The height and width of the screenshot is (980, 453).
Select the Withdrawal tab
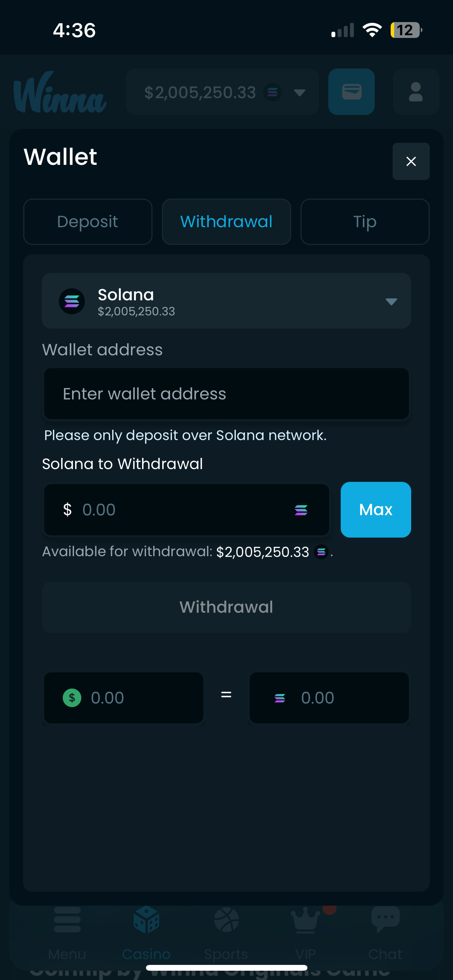point(226,222)
